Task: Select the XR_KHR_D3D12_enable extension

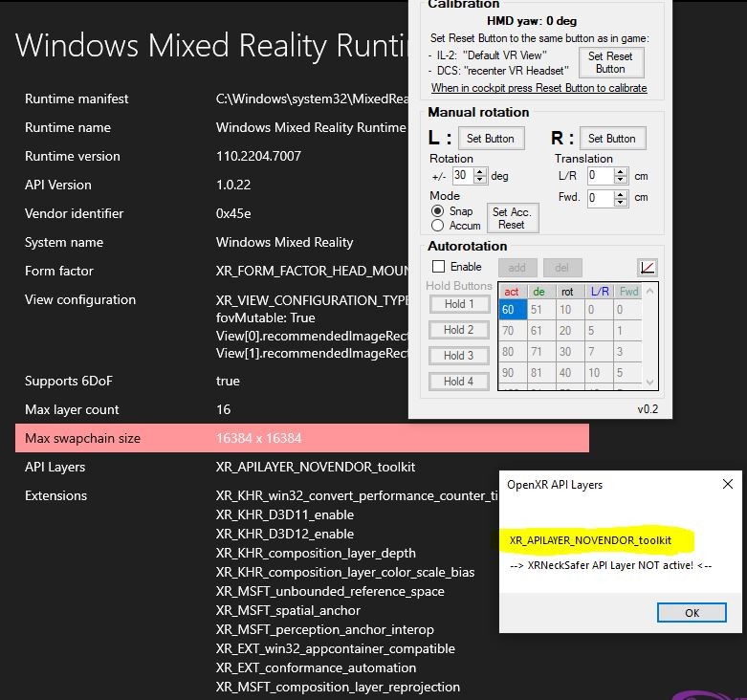Action: (x=285, y=534)
